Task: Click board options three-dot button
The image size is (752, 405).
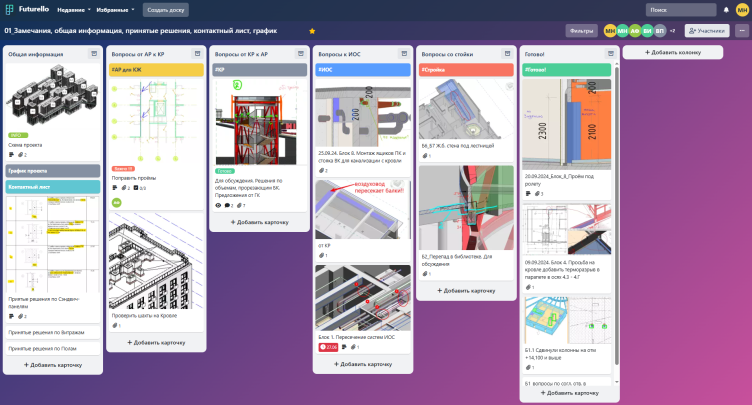Action: (741, 31)
